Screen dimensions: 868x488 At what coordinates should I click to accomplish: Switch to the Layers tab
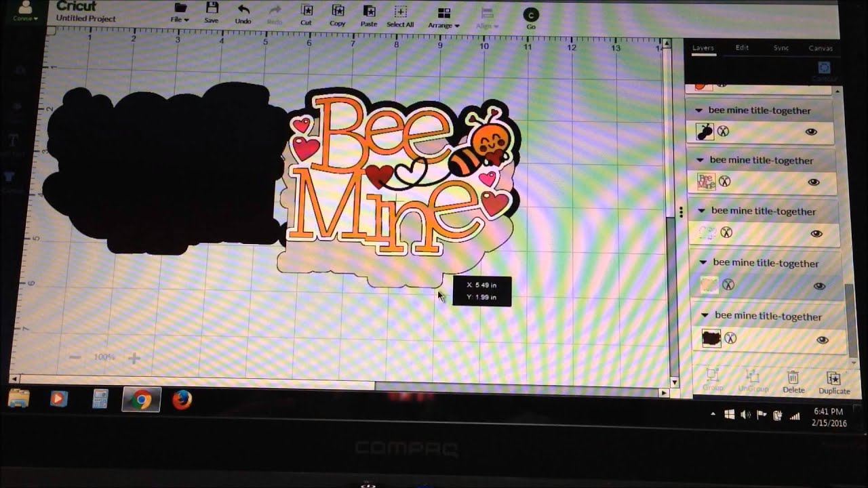(703, 48)
